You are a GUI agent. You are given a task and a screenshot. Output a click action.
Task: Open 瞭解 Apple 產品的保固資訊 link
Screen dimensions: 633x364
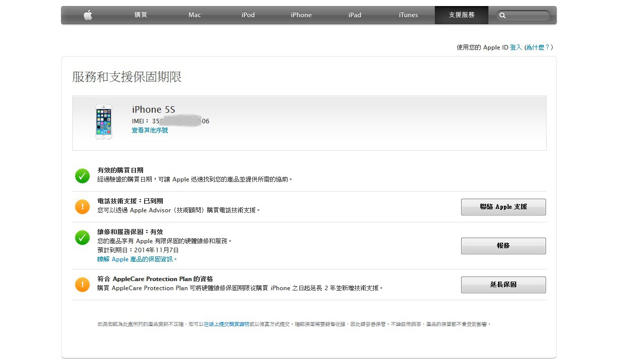point(137,259)
